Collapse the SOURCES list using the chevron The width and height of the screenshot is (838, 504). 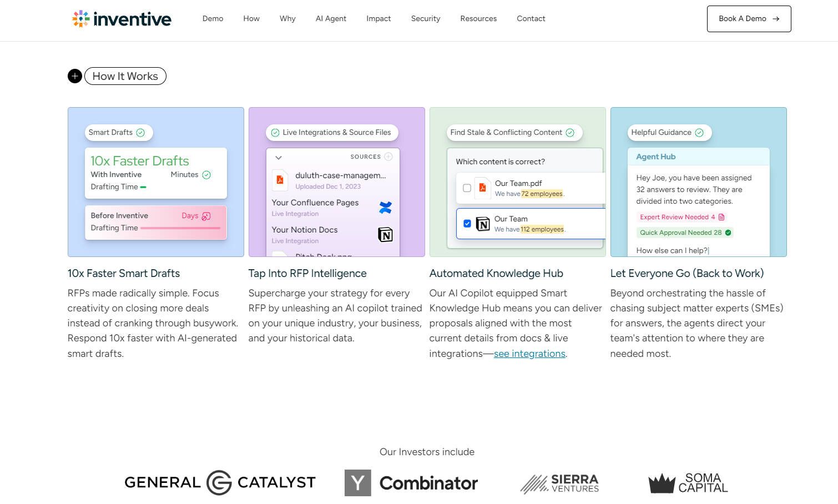coord(278,157)
